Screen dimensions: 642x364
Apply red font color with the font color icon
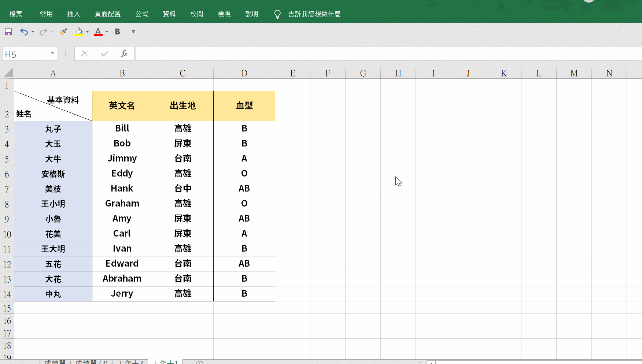pos(98,32)
